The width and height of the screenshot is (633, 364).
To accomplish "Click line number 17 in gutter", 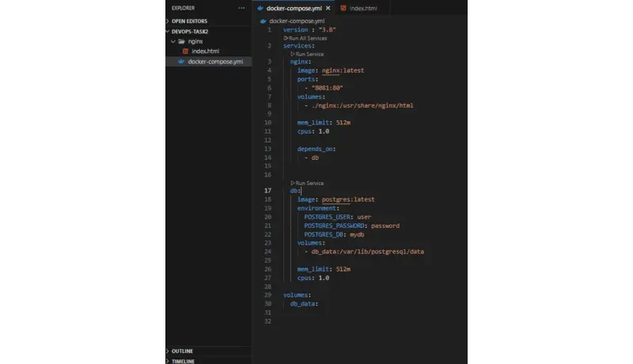I will (268, 191).
